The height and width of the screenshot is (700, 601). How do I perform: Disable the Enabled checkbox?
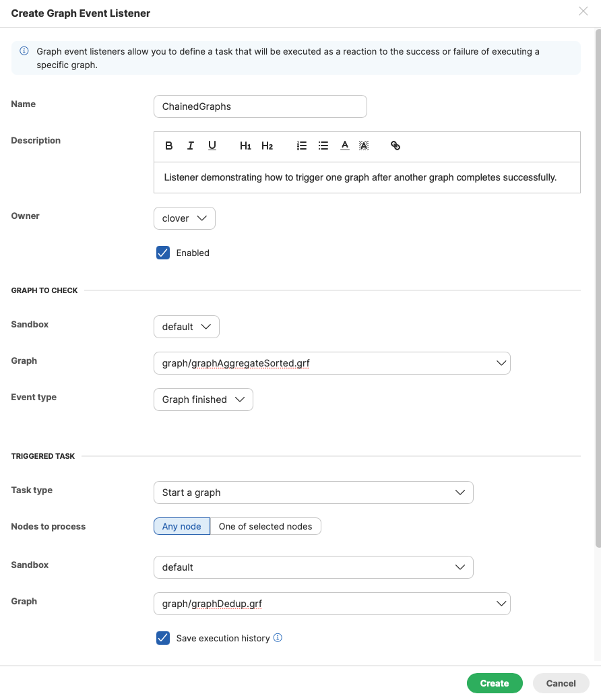[x=162, y=253]
